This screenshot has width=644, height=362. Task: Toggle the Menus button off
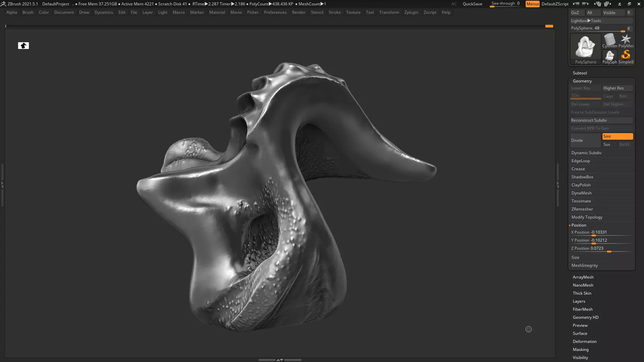click(532, 4)
